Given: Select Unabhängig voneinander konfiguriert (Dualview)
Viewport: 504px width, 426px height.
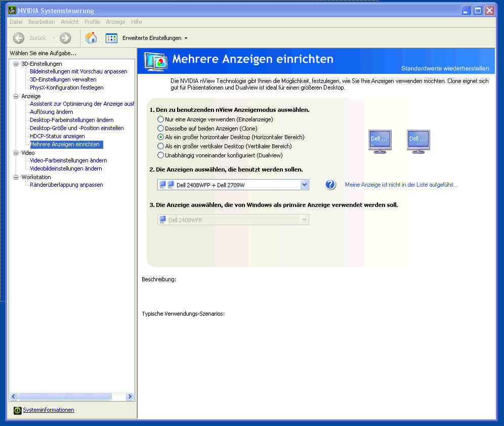Looking at the screenshot, I should coord(160,155).
